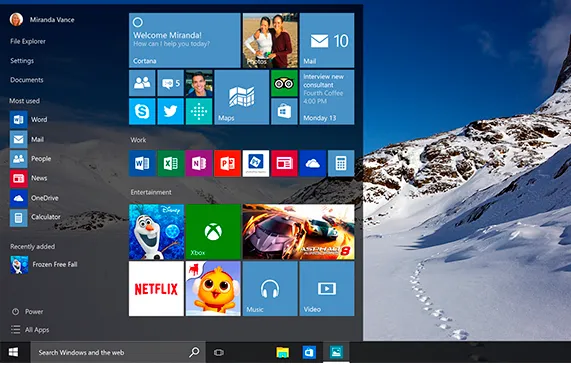
Task: Open the Netflix tile
Action: (x=157, y=289)
